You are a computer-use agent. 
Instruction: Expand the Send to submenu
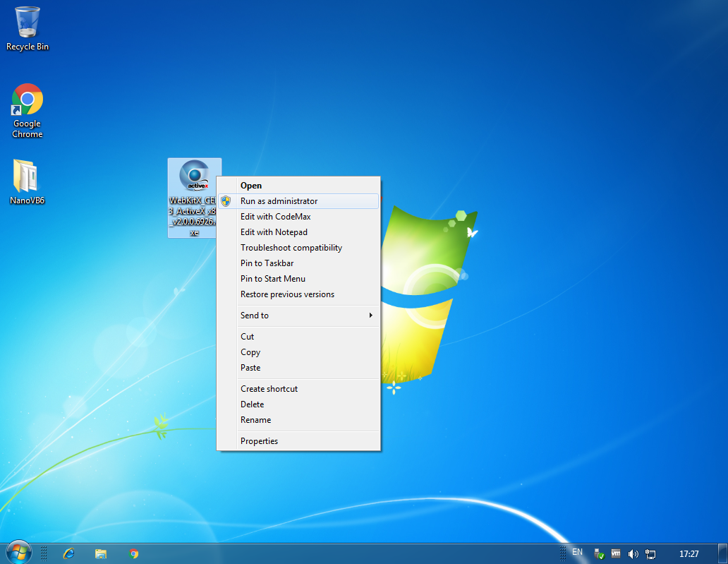298,316
